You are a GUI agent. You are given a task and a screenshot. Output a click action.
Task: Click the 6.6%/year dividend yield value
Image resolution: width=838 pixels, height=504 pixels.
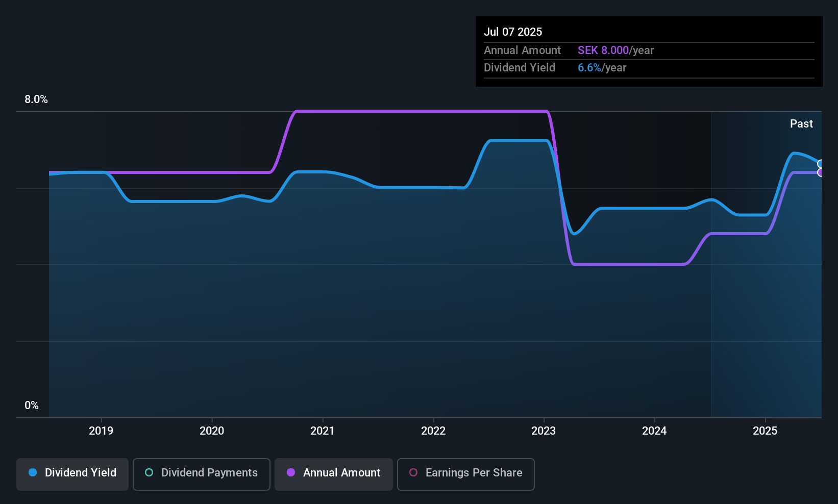pyautogui.click(x=602, y=68)
